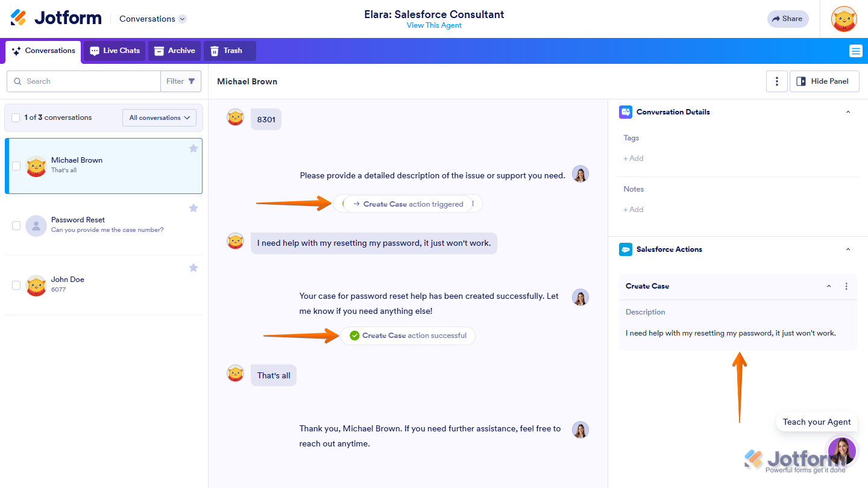The width and height of the screenshot is (868, 488).
Task: Open the All conversations dropdown
Action: pyautogui.click(x=159, y=117)
